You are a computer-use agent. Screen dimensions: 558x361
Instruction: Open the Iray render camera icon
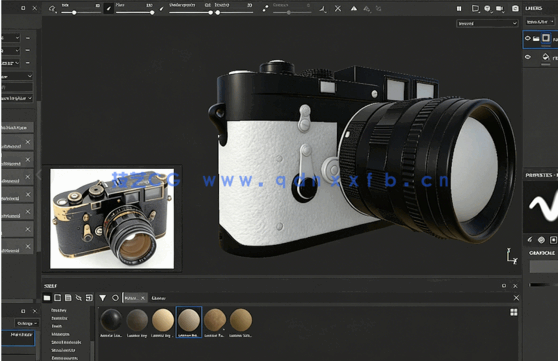coord(515,9)
